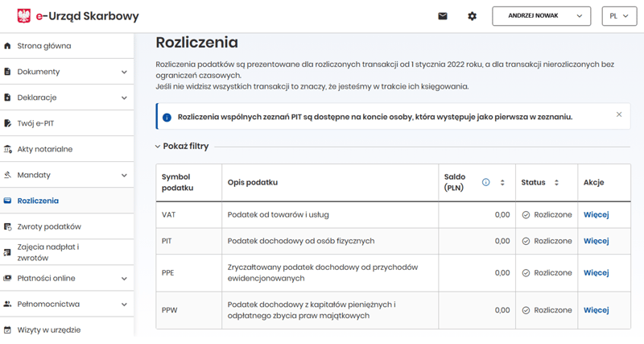Click Więcej for PPE row
Image resolution: width=644 pixels, height=344 pixels.
tap(596, 272)
